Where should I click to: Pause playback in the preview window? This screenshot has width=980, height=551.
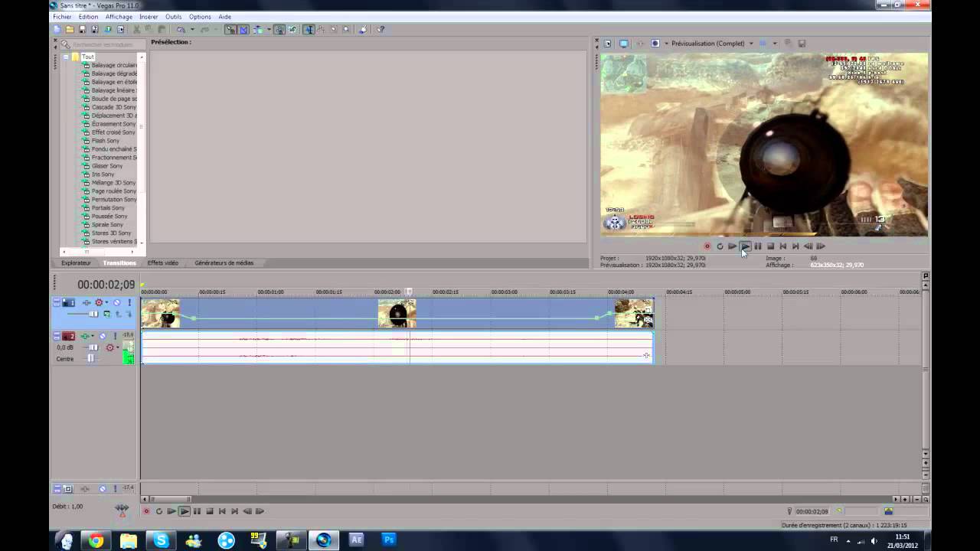point(758,246)
